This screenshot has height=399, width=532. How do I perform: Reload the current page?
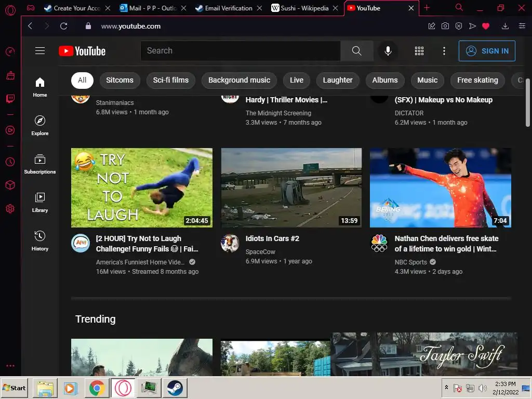pos(63,26)
